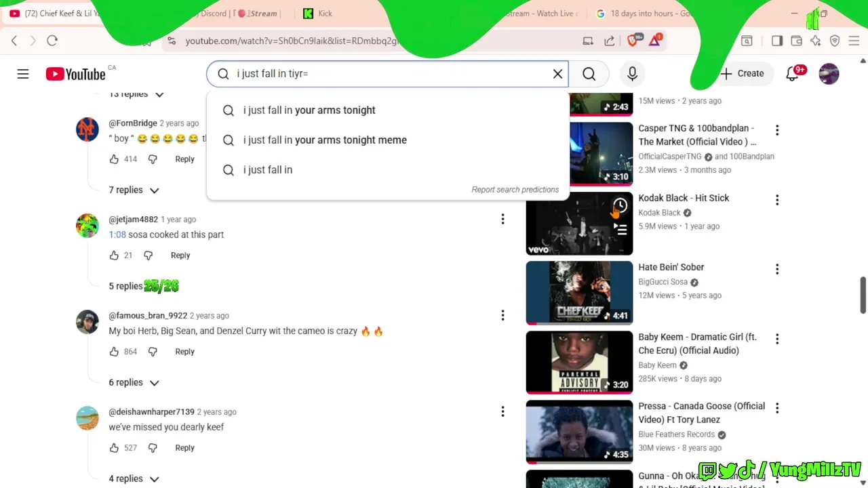Screen dimensions: 868x488
Task: Open Hate Bein' Sober video thumbnail
Action: pos(579,293)
